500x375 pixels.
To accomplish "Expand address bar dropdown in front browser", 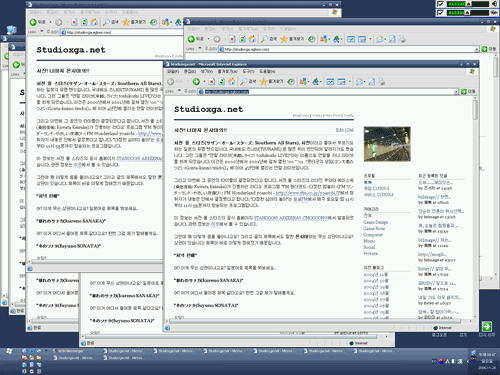I will [456, 92].
